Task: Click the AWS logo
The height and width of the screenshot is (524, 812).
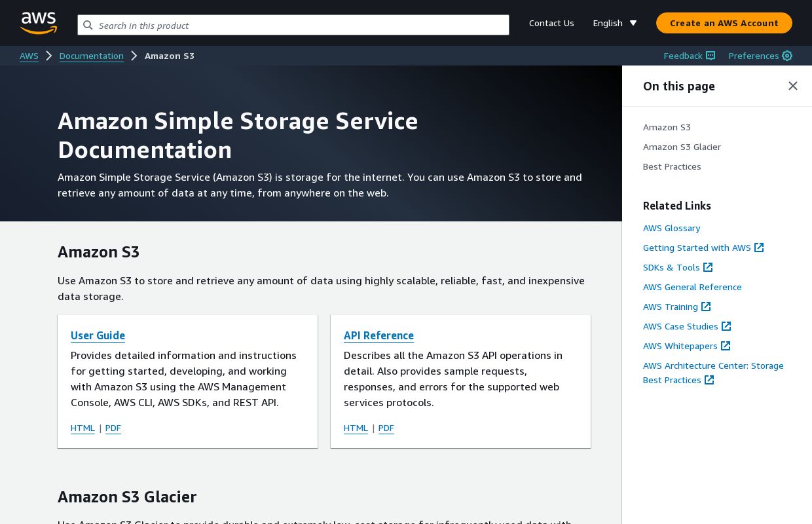Action: [x=39, y=23]
